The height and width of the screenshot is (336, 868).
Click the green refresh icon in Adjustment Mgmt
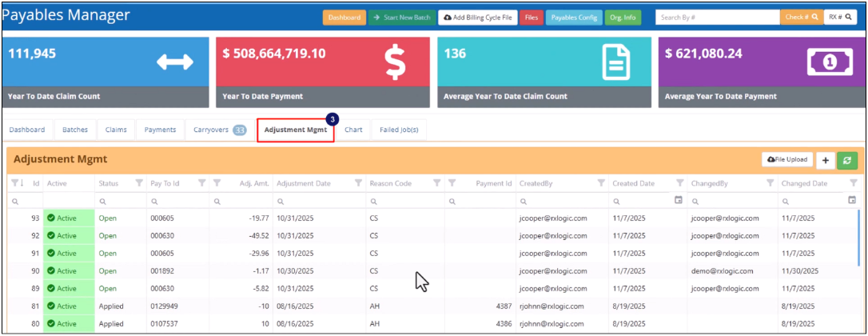tap(846, 160)
